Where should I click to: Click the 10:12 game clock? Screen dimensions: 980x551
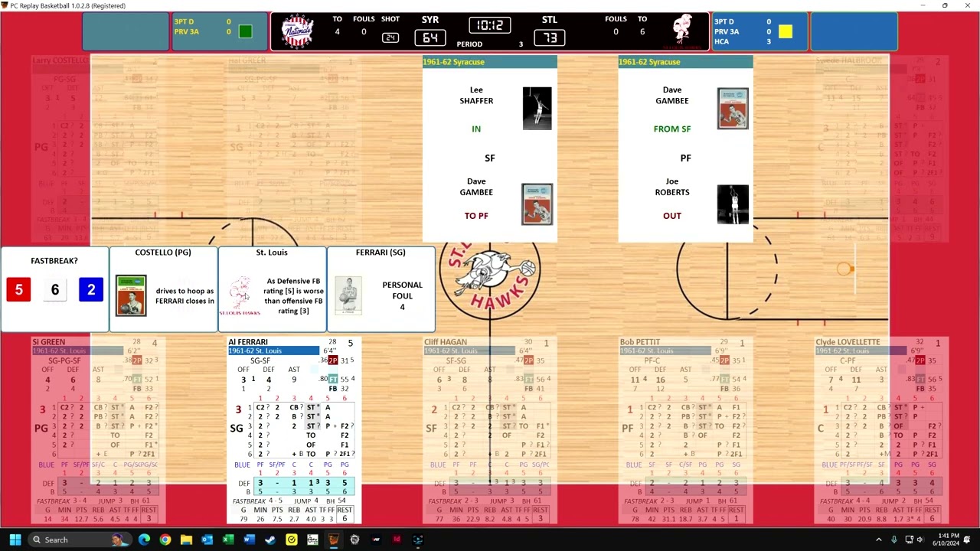pyautogui.click(x=490, y=26)
